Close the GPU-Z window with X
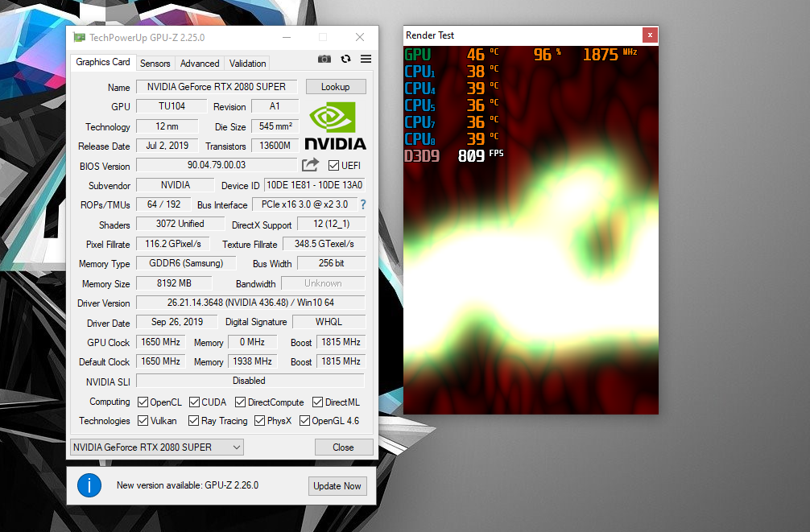 coord(360,37)
